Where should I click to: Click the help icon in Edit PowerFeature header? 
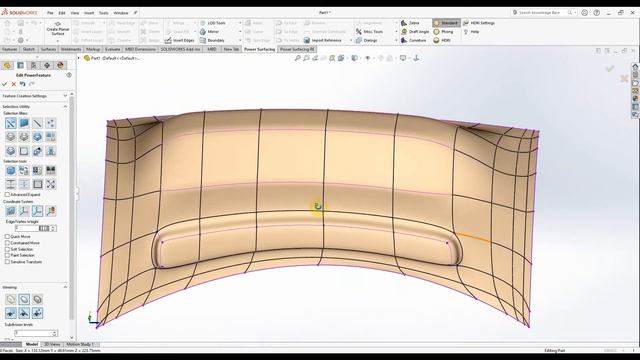point(69,75)
